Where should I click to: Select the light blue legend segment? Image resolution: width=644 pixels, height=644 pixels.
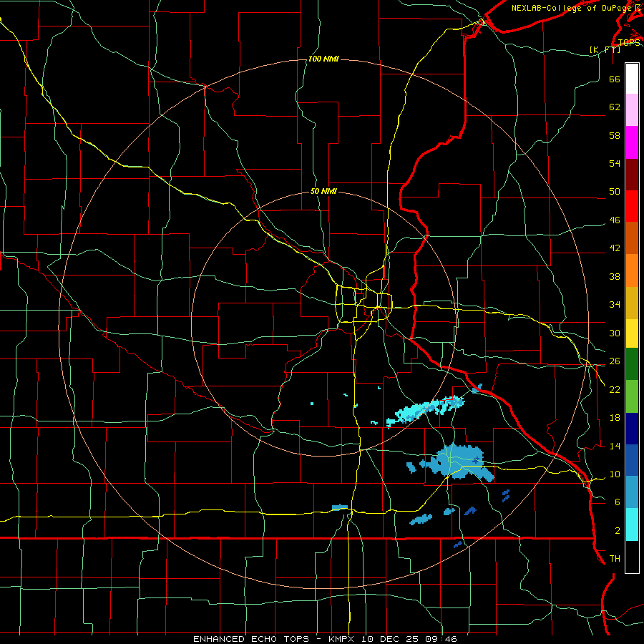point(632,492)
